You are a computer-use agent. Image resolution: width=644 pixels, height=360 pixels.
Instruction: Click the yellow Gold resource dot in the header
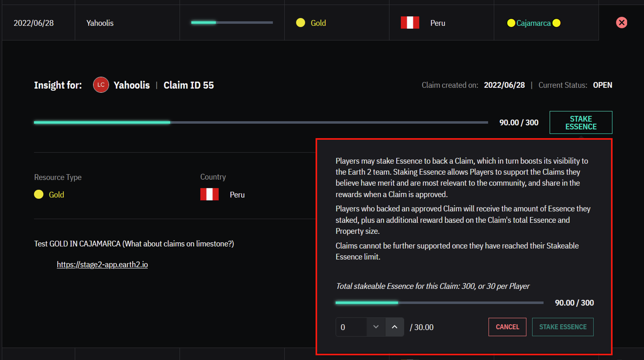point(300,22)
